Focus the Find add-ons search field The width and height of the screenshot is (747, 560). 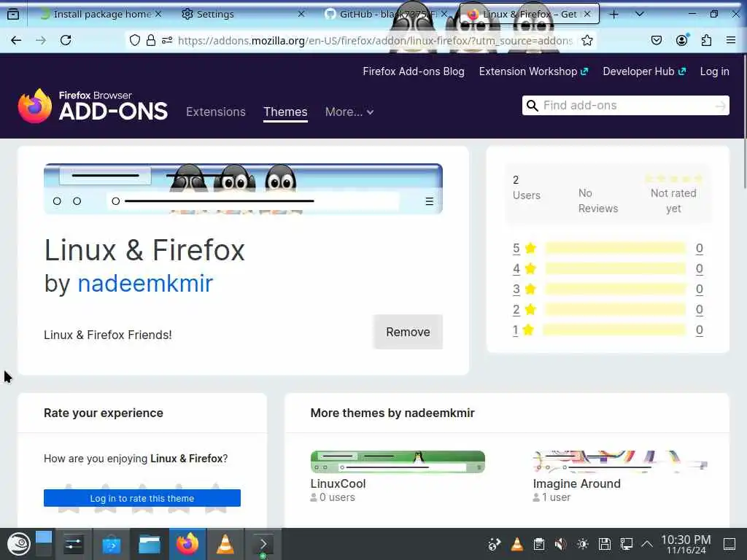tap(627, 105)
